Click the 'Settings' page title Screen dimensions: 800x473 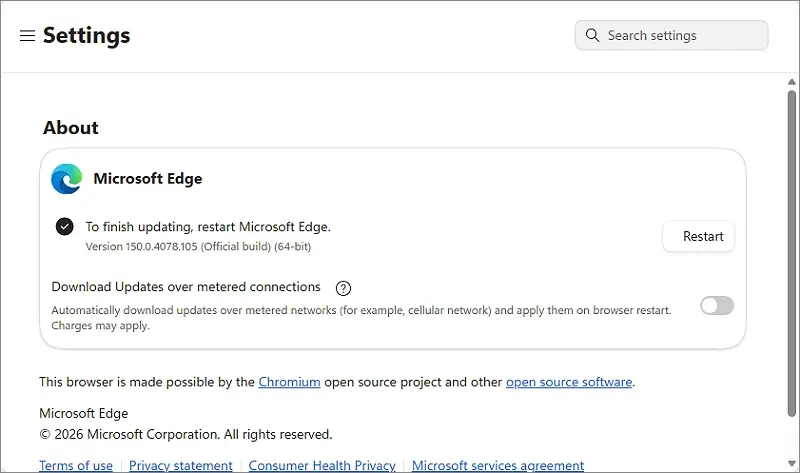coord(87,36)
